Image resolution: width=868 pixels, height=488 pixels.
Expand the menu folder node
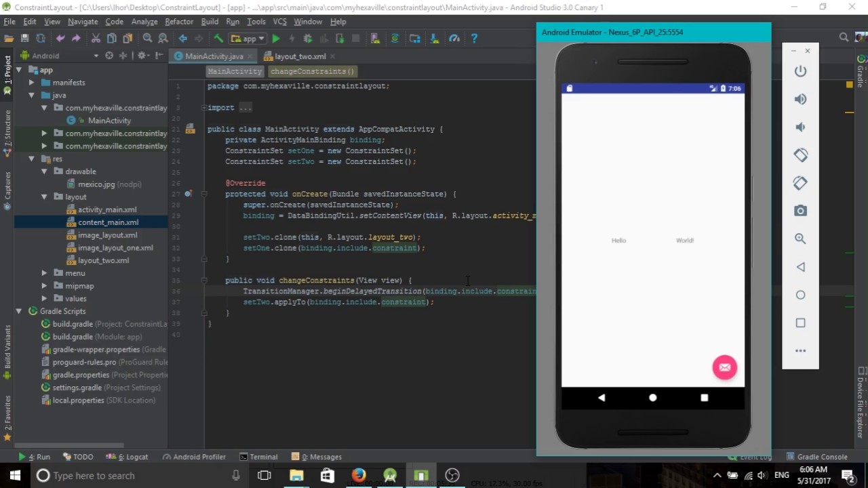(44, 273)
